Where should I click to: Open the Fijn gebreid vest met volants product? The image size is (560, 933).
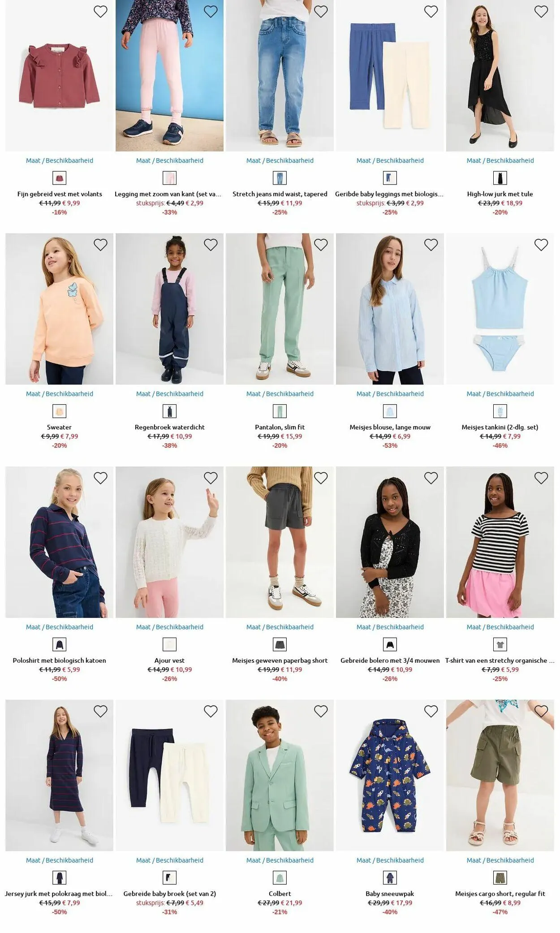coord(60,194)
